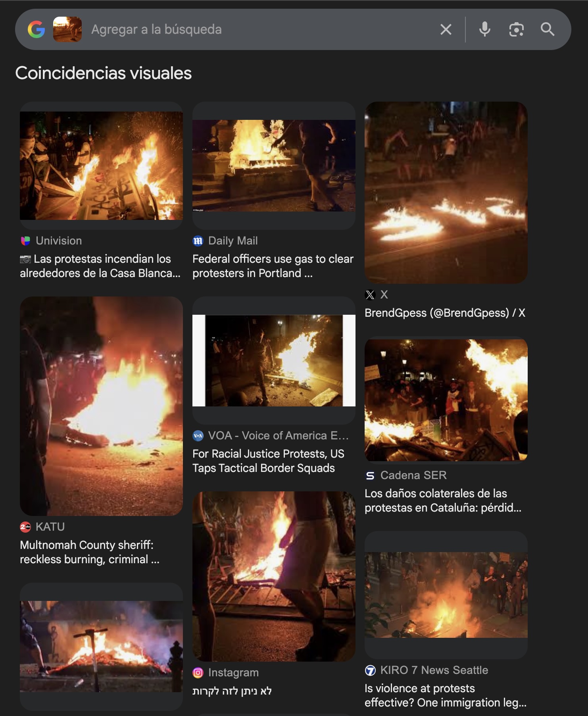The width and height of the screenshot is (588, 716).
Task: Open 'Is violence at protests effective?' link
Action: [446, 695]
